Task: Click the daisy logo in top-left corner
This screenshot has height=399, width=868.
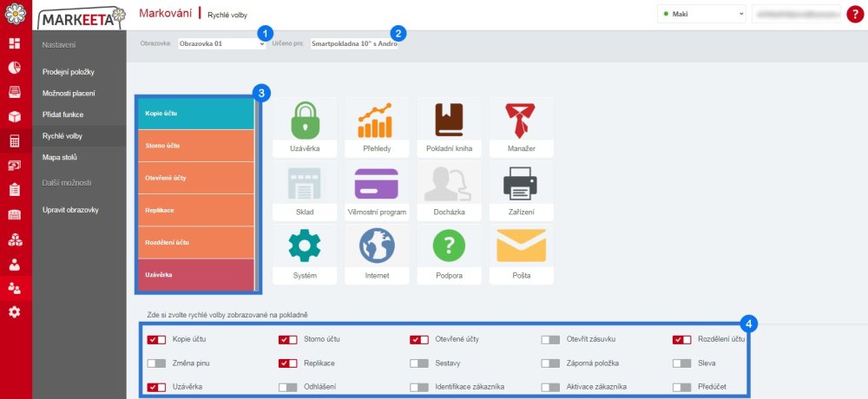Action: pyautogui.click(x=16, y=14)
